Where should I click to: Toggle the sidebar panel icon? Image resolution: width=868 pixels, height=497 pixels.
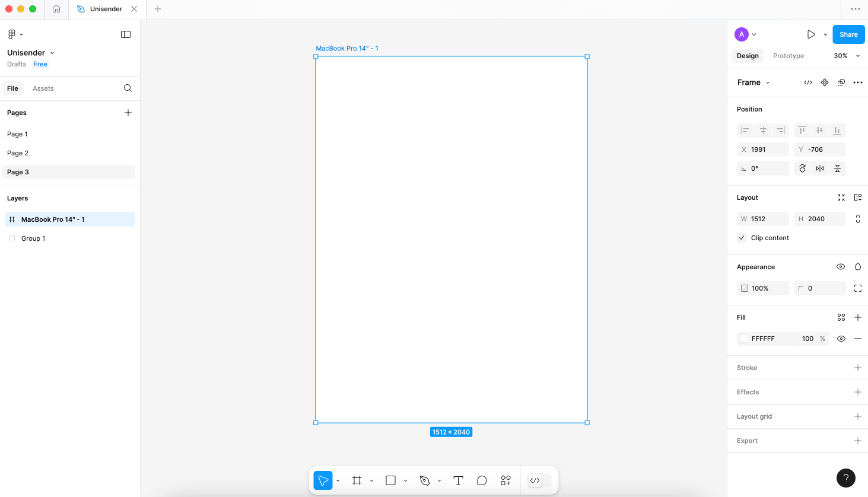[x=126, y=34]
